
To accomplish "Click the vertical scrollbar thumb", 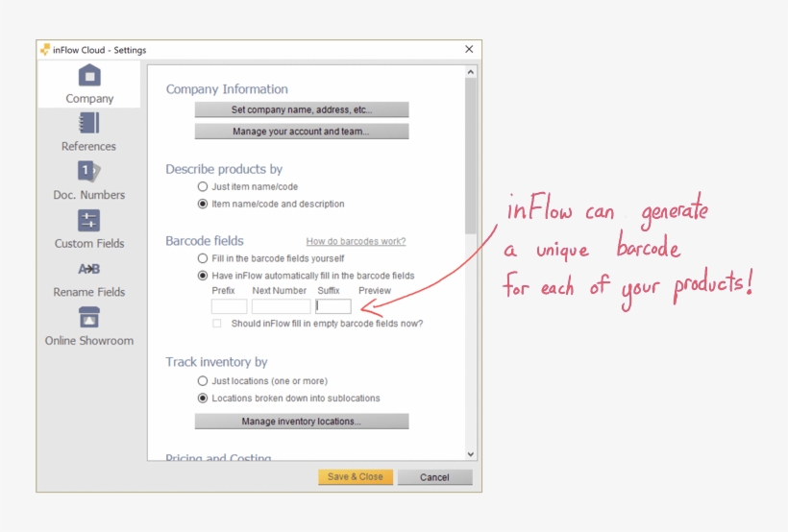I will [x=470, y=156].
